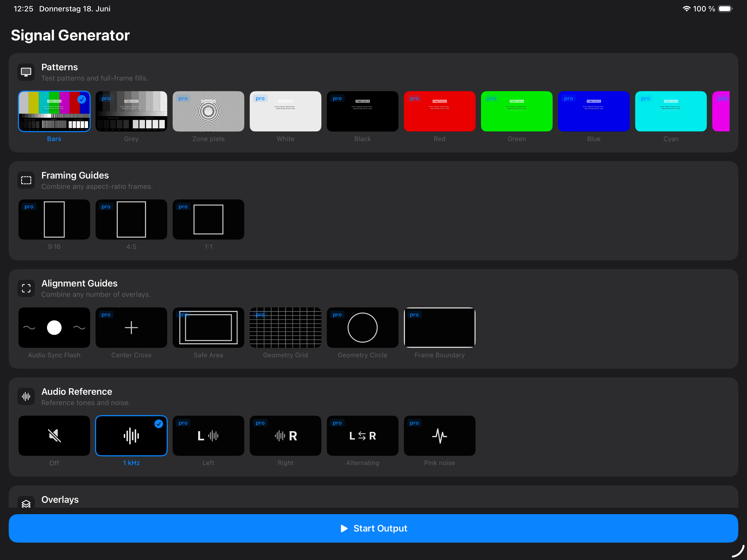The height and width of the screenshot is (560, 747).
Task: Toggle the Safe Area overlay
Action: [208, 327]
